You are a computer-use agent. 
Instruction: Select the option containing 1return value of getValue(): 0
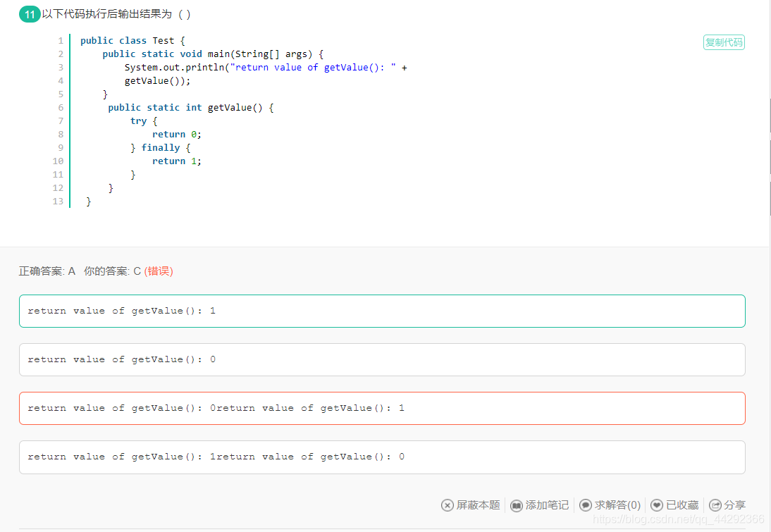[x=382, y=457]
